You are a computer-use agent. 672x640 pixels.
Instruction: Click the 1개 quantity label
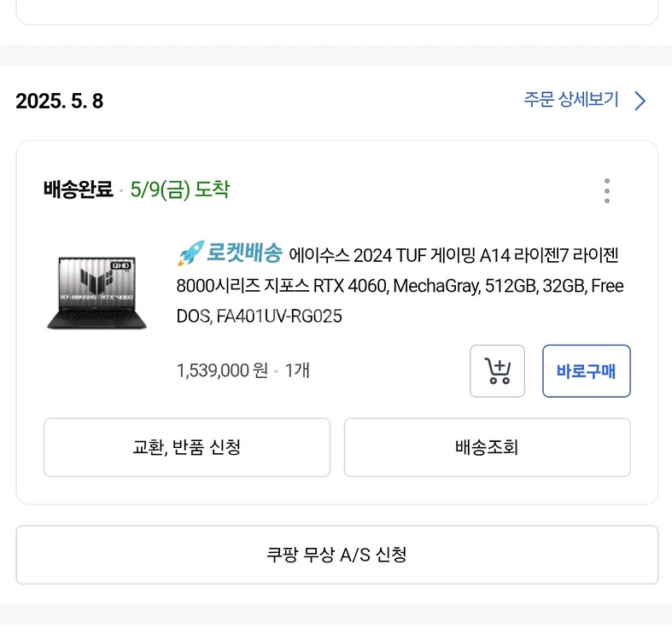(x=297, y=370)
